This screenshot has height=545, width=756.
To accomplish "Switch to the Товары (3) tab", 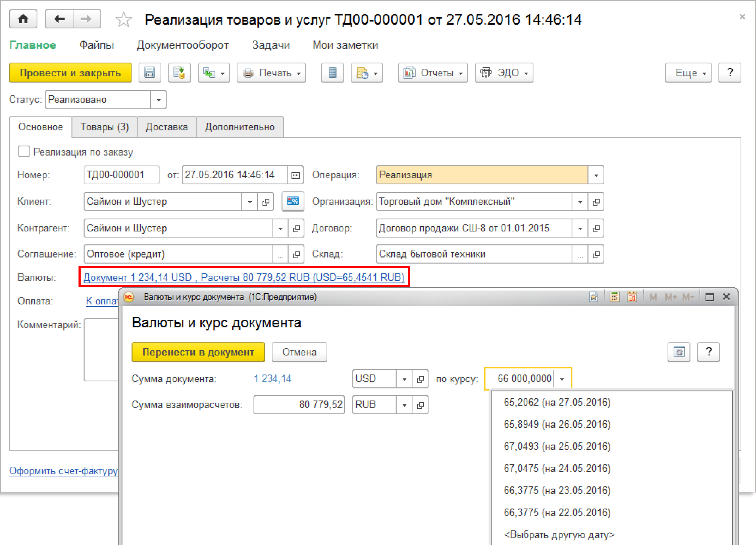I will pyautogui.click(x=104, y=127).
